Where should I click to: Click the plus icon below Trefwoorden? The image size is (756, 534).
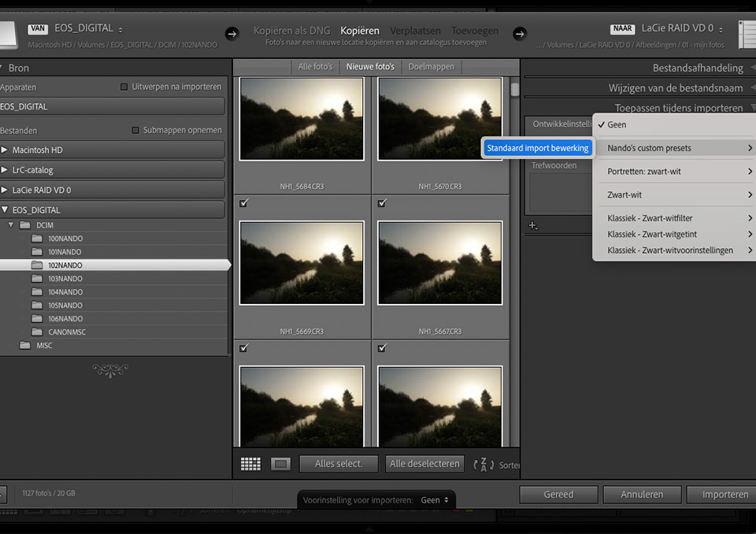tap(533, 225)
